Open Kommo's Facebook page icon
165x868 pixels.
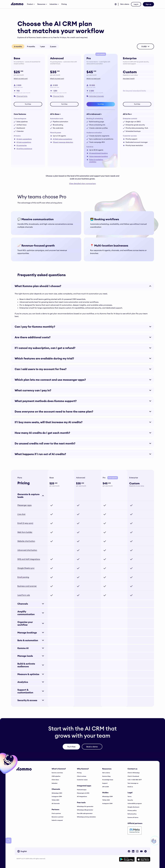129,851
